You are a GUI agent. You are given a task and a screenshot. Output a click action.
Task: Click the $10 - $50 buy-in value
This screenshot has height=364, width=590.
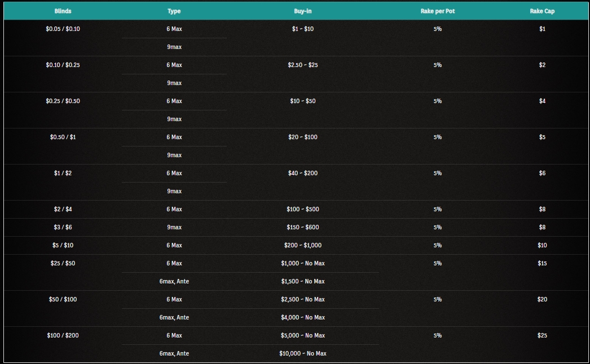(x=303, y=101)
